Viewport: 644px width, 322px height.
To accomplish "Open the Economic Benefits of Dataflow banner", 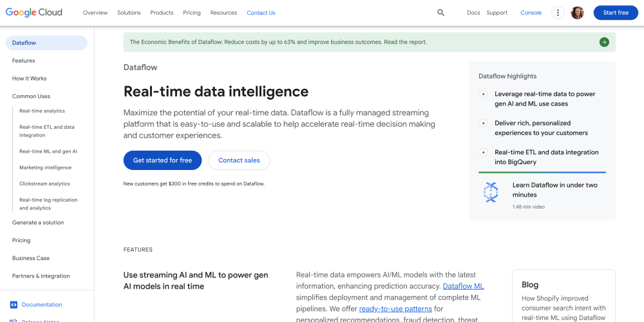I will (369, 42).
